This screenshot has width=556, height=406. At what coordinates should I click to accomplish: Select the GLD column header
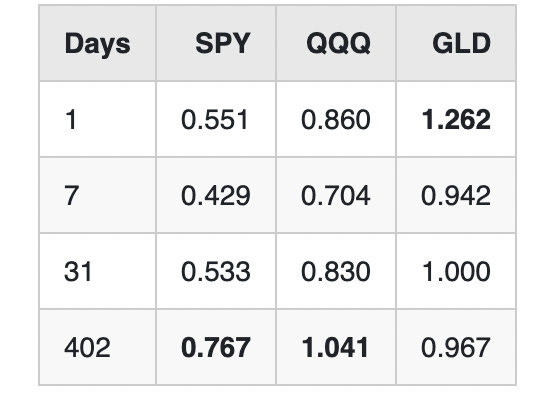pyautogui.click(x=462, y=43)
